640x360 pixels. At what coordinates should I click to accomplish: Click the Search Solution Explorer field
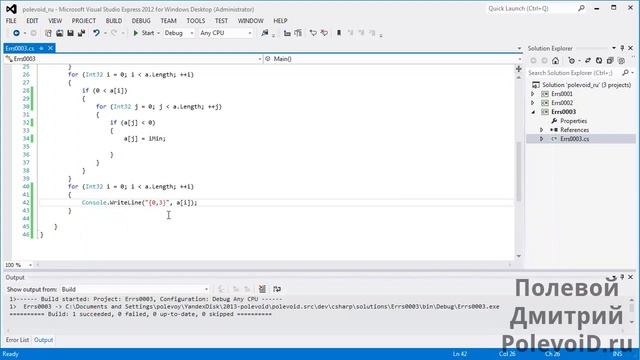point(573,73)
